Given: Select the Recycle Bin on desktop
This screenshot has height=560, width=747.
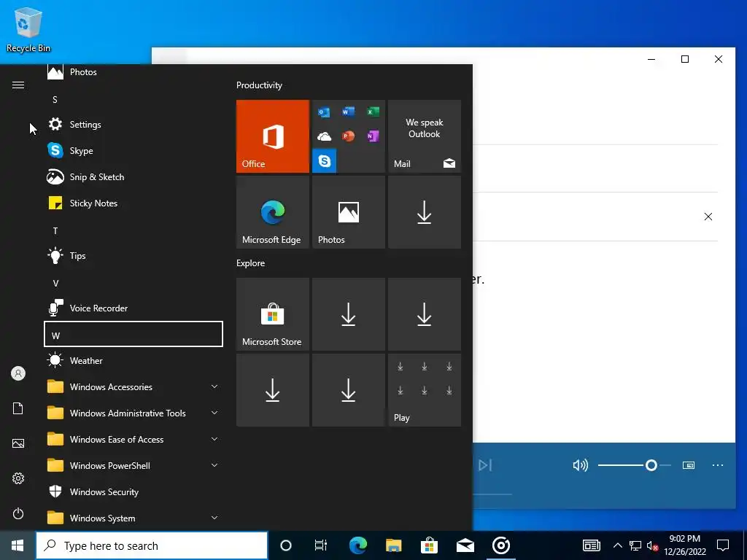Looking at the screenshot, I should tap(28, 29).
